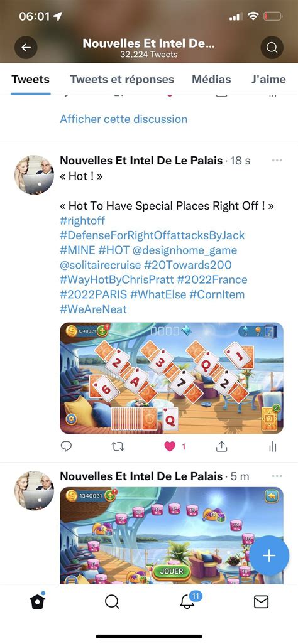Follow the #WayHotByChrisPratt hashtag link
The height and width of the screenshot is (644, 298).
116,280
